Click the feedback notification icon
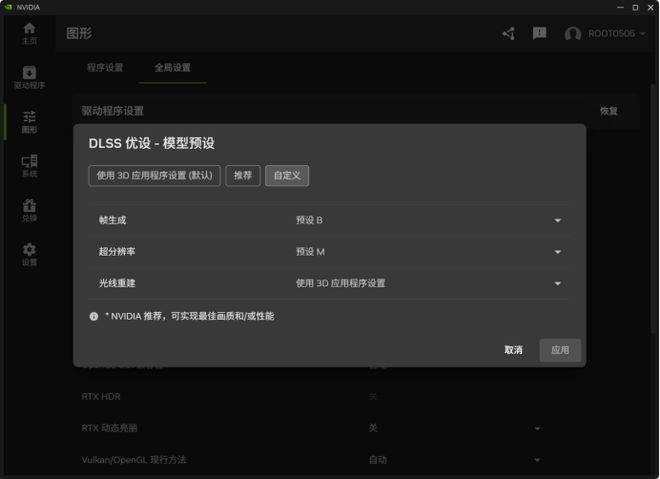Screen dimensions: 660x479 coord(539,34)
